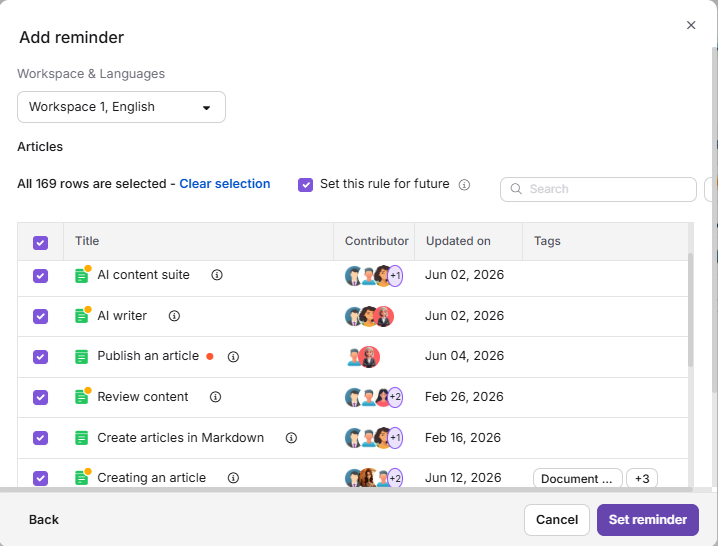Click the Publish an article title
Viewport: 718px width, 546px height.
pos(148,356)
